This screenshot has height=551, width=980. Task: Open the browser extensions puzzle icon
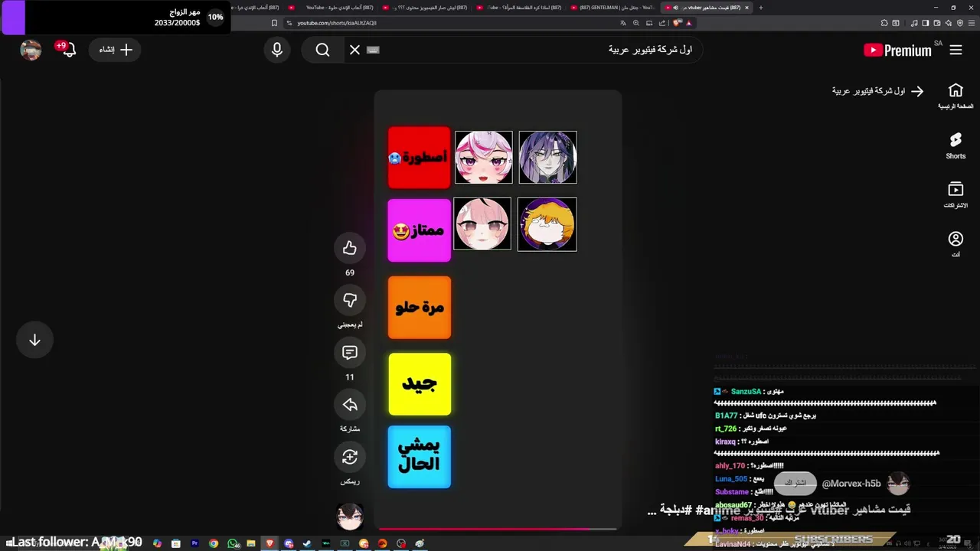[884, 23]
